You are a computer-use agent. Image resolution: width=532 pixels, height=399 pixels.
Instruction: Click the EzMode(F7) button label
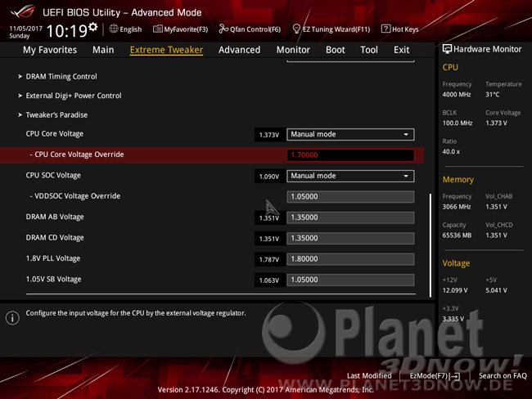429,375
